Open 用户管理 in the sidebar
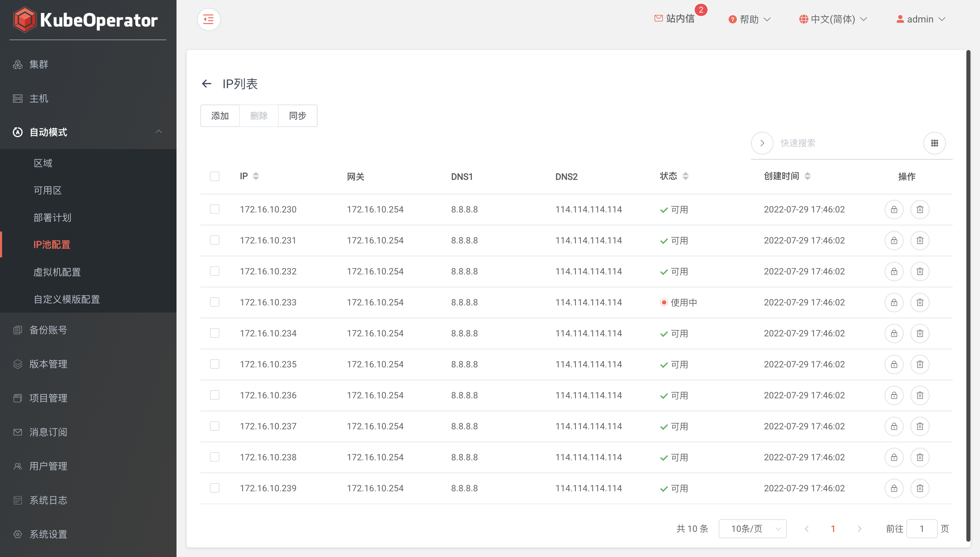The height and width of the screenshot is (557, 980). (88, 466)
